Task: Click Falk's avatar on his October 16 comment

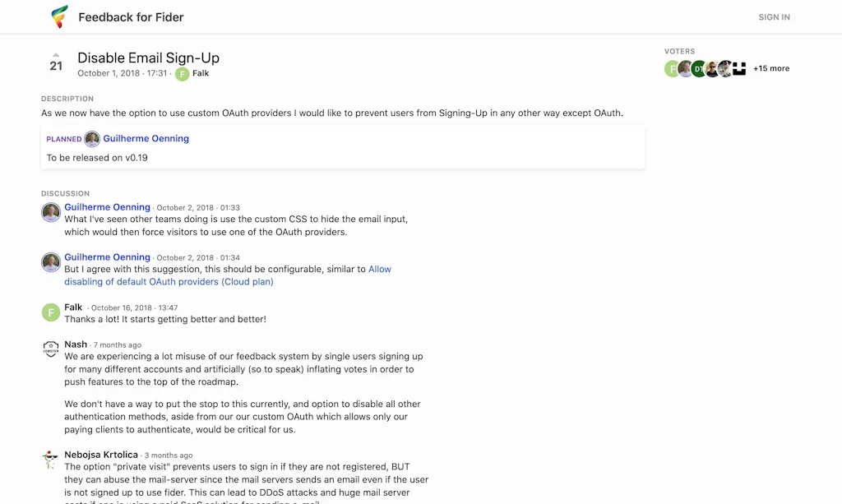Action: coord(50,312)
